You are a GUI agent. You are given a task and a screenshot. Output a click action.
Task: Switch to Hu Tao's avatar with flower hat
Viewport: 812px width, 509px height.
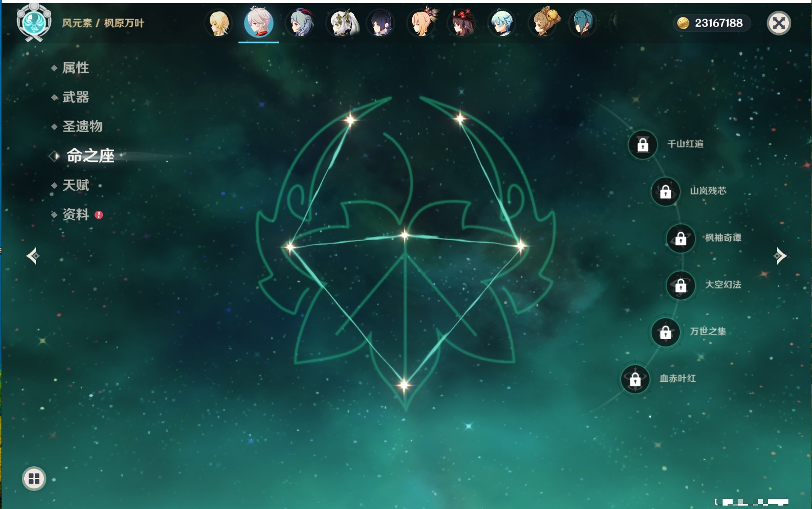point(462,24)
